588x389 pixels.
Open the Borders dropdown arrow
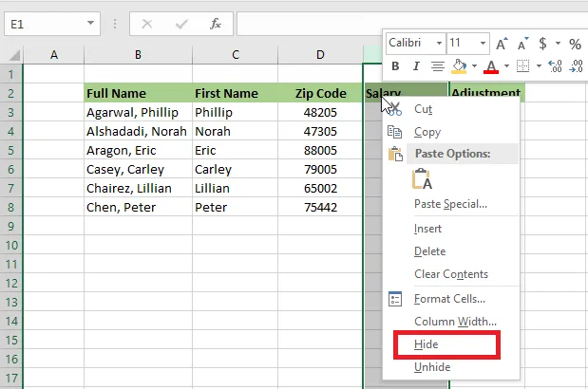(539, 66)
